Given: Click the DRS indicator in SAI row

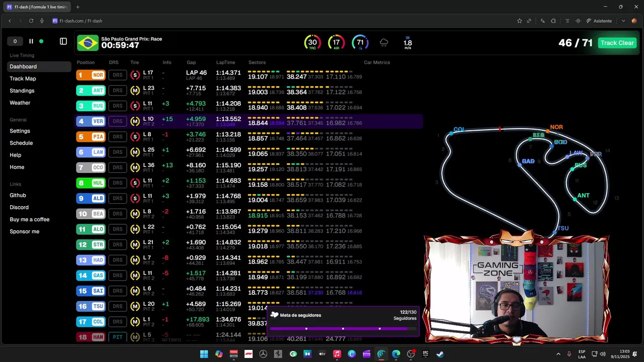Looking at the screenshot, I should (x=118, y=291).
